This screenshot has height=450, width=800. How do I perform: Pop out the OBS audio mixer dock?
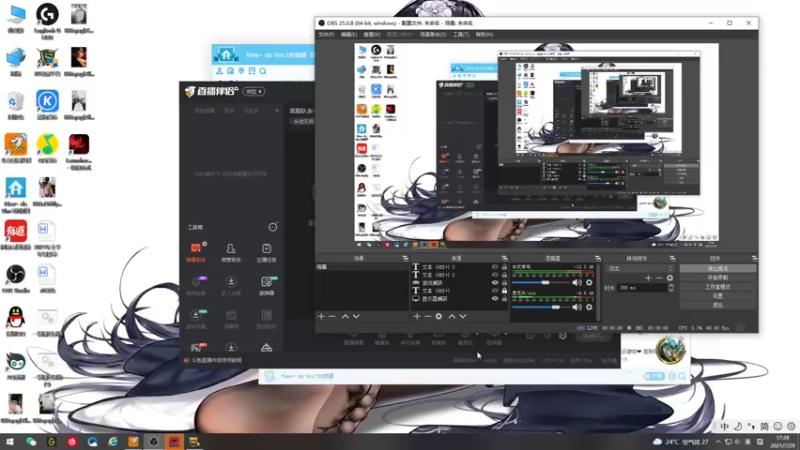(597, 259)
